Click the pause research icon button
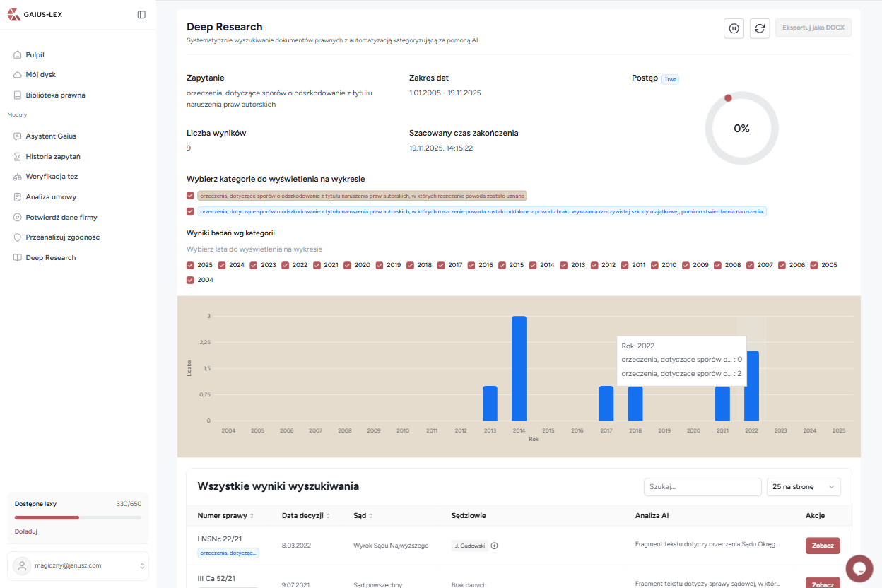882x588 pixels. (x=734, y=28)
